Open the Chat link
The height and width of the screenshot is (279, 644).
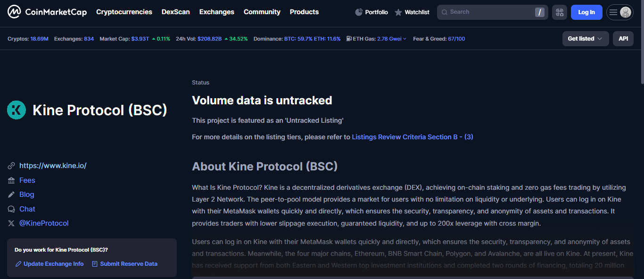pos(27,209)
